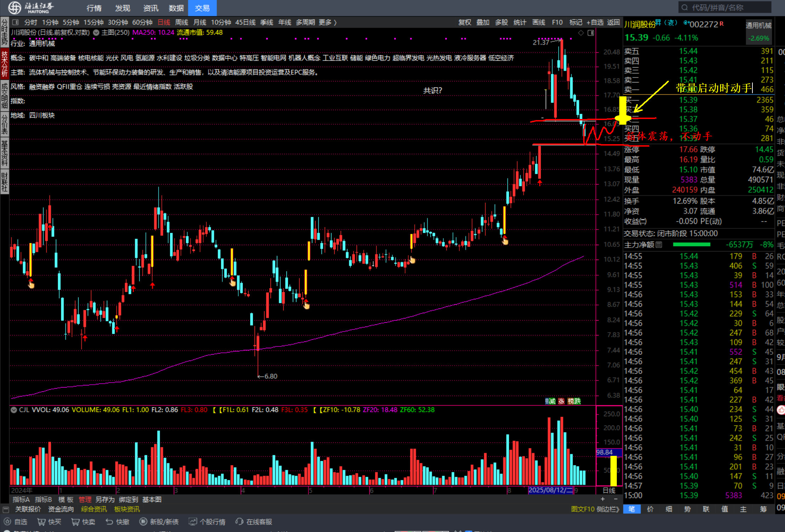Open the 复权 adjustment options
Image resolution: width=785 pixels, height=532 pixels.
coord(465,22)
